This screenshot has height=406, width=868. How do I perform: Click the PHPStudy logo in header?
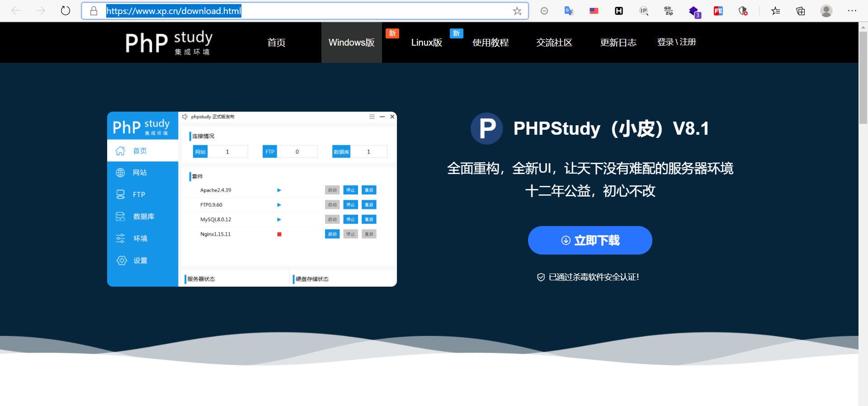(169, 42)
